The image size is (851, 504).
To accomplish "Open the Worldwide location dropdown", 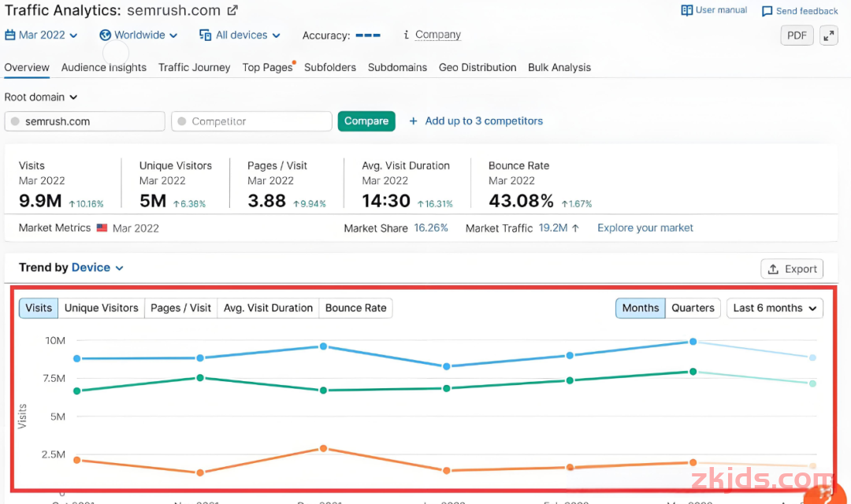I will coord(139,35).
